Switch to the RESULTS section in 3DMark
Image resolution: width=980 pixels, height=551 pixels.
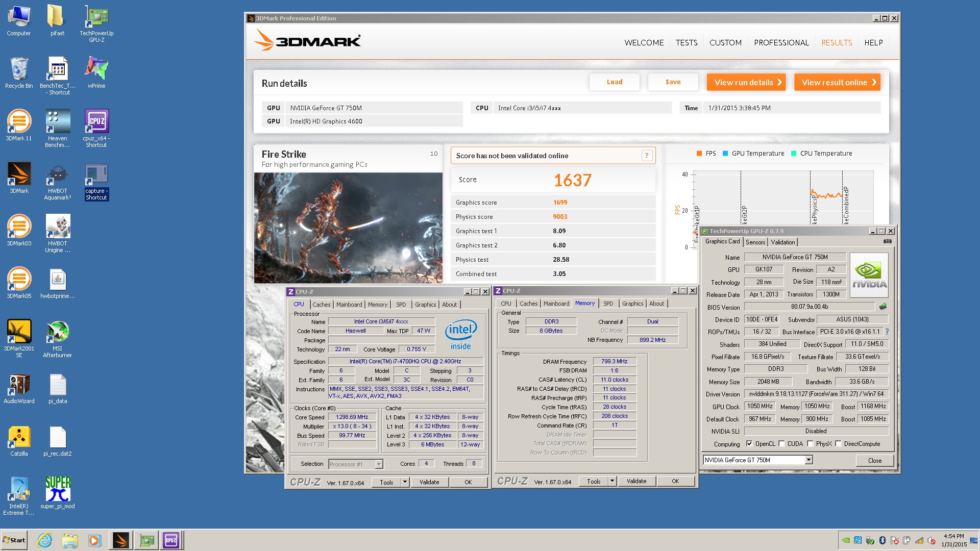(x=837, y=43)
